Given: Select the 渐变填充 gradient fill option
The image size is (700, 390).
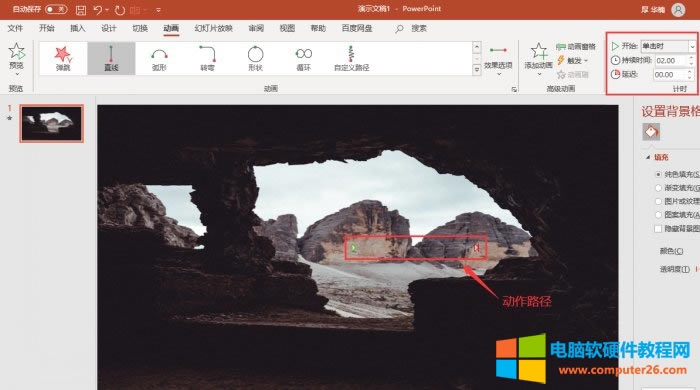Looking at the screenshot, I should (x=658, y=188).
